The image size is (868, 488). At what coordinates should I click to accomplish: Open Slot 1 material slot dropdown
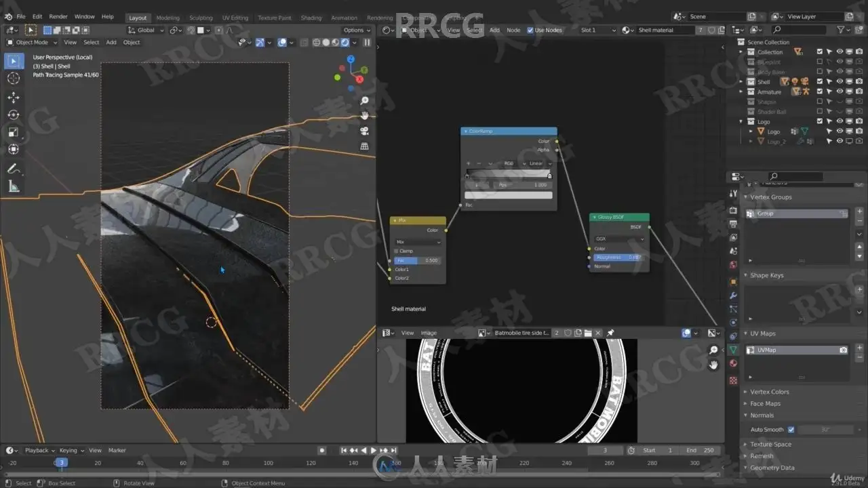tap(598, 30)
